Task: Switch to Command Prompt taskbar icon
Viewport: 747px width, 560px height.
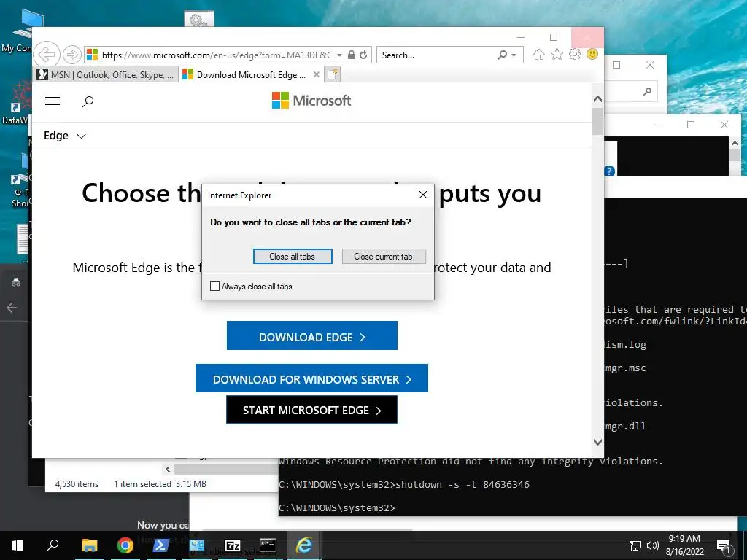Action: (268, 545)
